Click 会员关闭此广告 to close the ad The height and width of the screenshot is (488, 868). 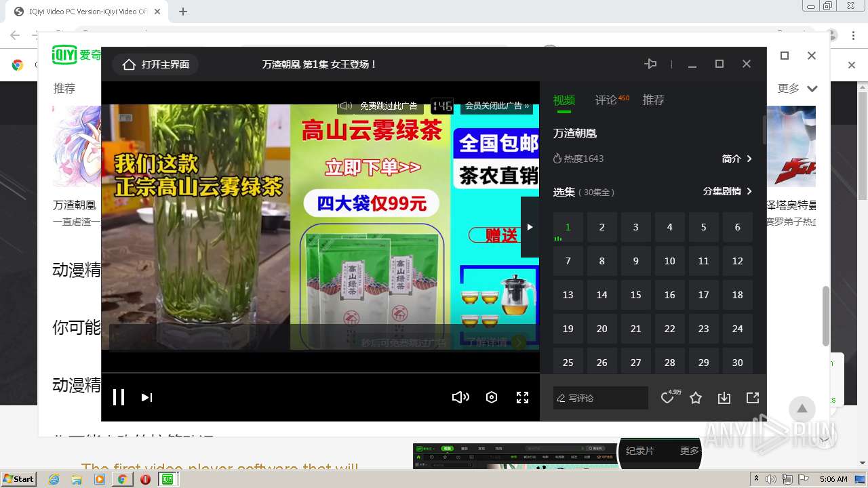(497, 106)
